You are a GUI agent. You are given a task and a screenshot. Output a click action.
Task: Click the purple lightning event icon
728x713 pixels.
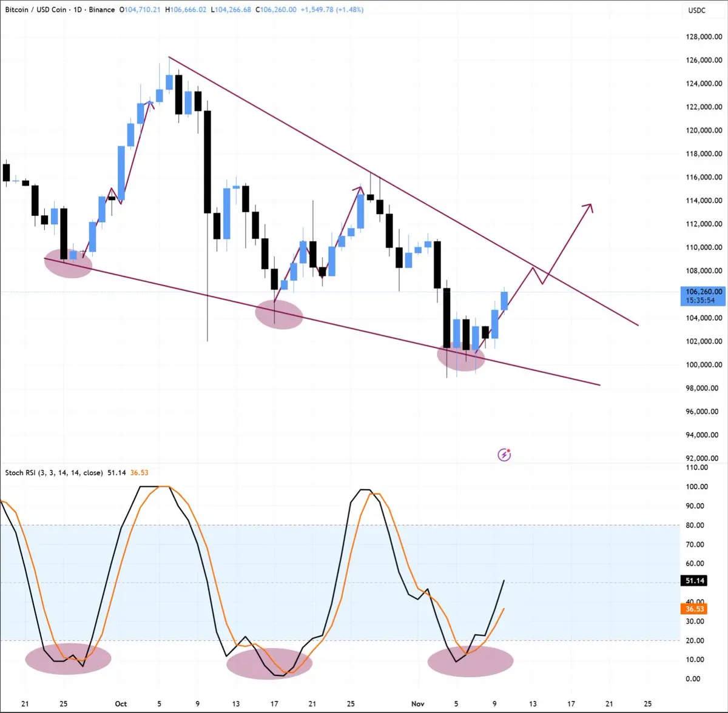click(x=504, y=454)
